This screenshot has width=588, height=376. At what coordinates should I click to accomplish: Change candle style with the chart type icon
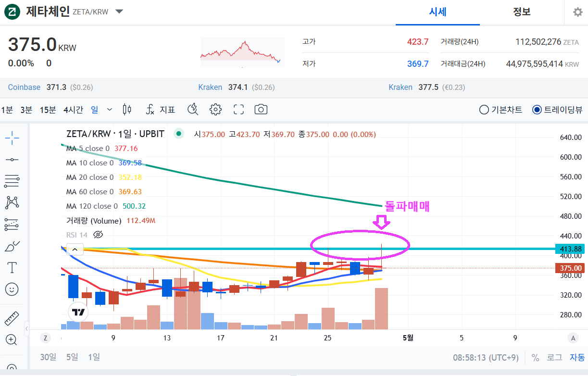click(x=126, y=109)
